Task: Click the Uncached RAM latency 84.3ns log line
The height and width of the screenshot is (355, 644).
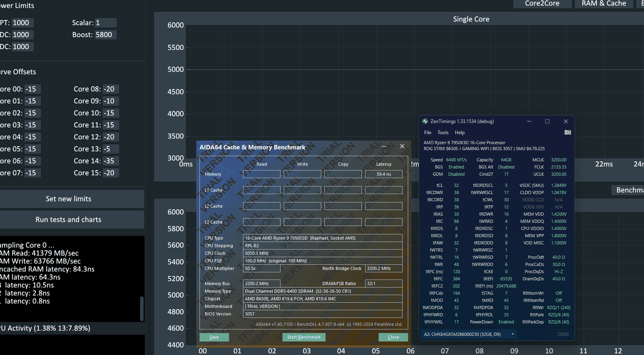Action: (x=47, y=269)
